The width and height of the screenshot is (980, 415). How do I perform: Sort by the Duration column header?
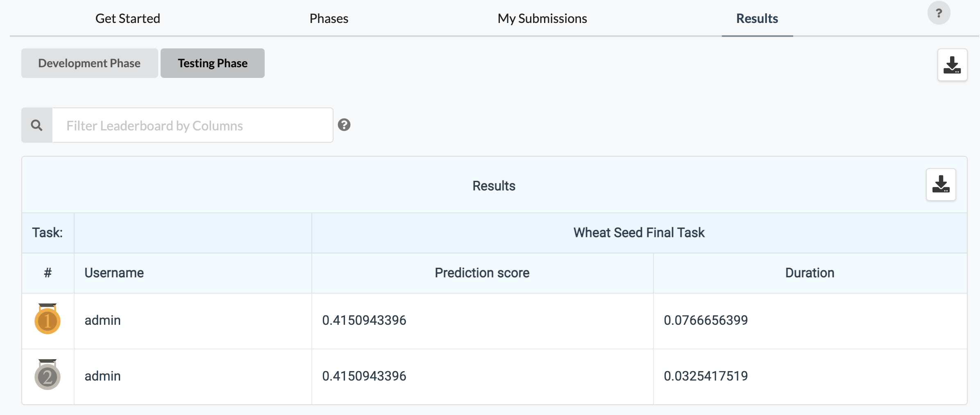click(x=809, y=273)
